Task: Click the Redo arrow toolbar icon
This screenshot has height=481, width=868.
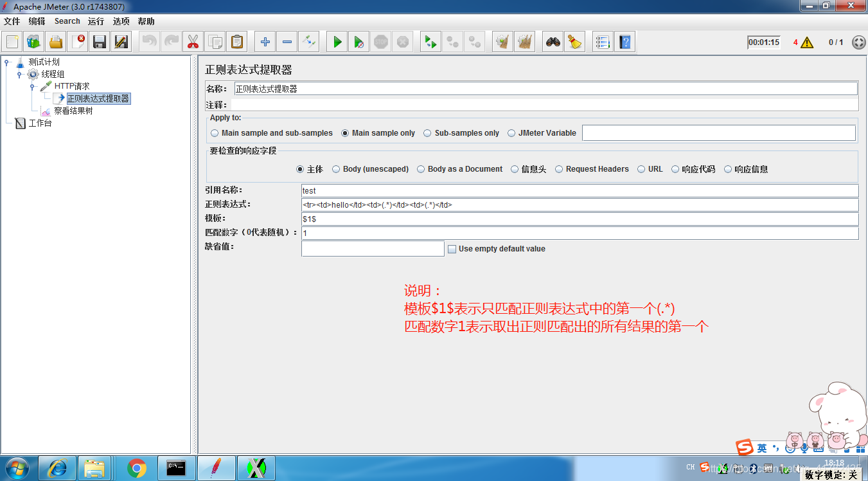Action: coord(172,42)
